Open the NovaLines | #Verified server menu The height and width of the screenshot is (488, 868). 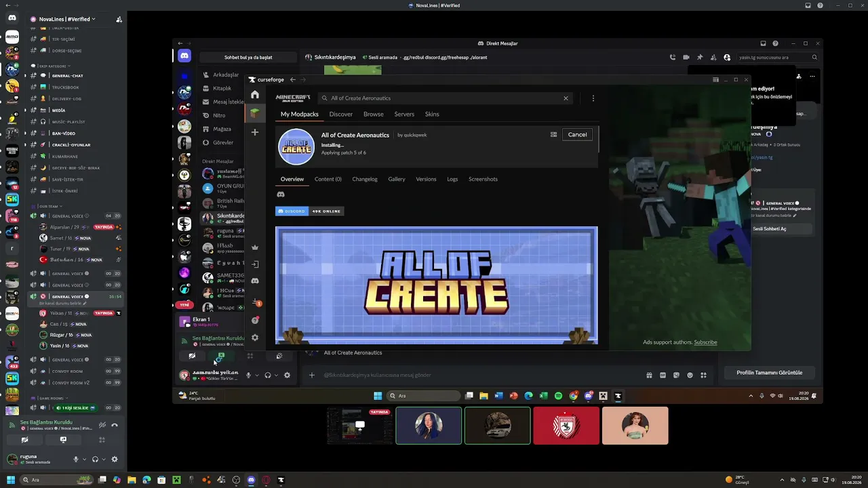[66, 19]
